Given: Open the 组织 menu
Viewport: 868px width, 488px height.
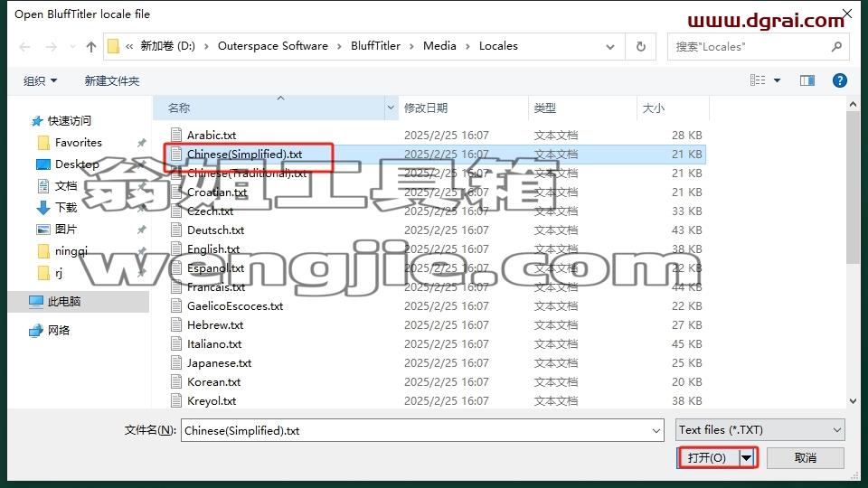Looking at the screenshot, I should click(x=40, y=80).
